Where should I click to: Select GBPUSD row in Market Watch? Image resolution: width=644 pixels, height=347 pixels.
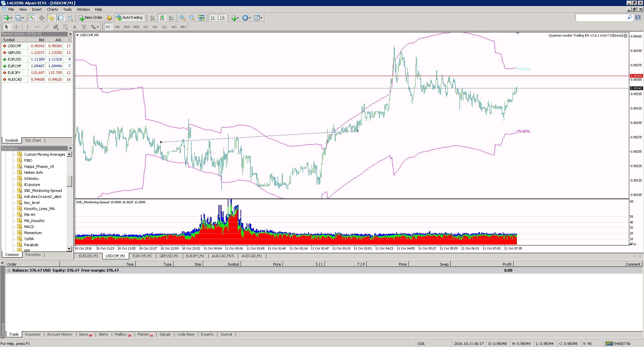tap(37, 53)
